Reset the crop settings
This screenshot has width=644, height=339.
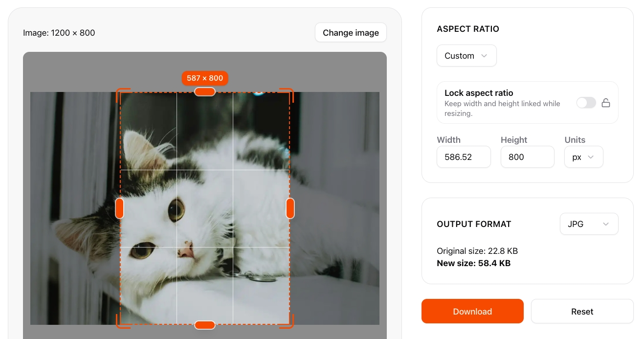582,312
